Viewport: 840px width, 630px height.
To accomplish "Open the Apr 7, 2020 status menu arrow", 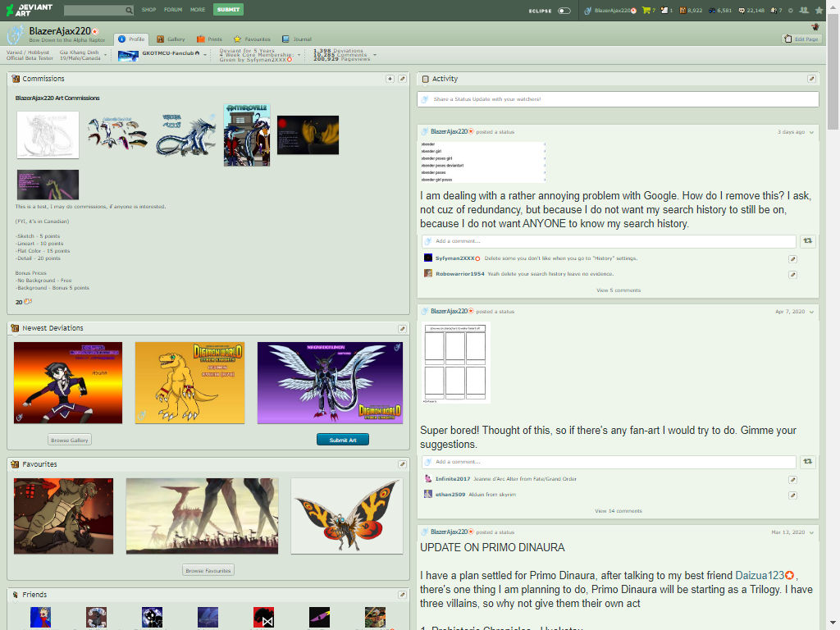I will 811,312.
